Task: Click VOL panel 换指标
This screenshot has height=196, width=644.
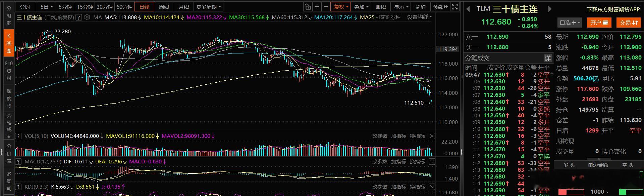Action: pyautogui.click(x=417, y=136)
